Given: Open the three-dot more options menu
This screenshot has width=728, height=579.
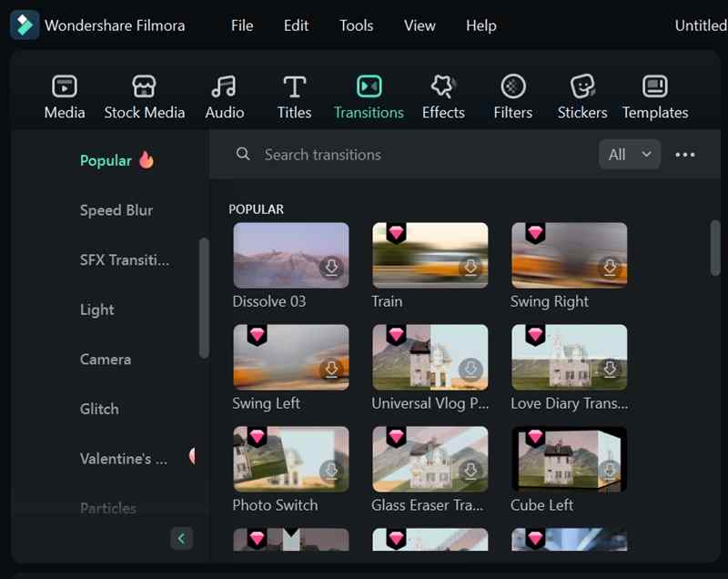Looking at the screenshot, I should [685, 155].
